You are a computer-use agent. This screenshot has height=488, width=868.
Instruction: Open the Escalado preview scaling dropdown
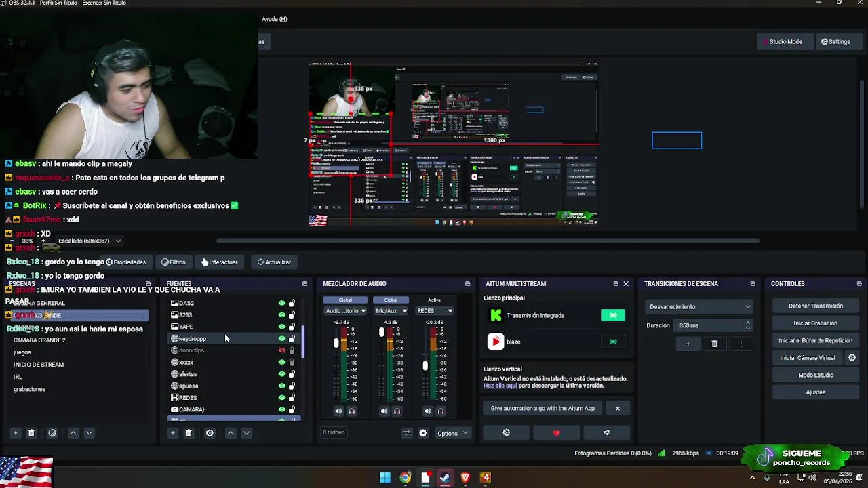tap(90, 241)
